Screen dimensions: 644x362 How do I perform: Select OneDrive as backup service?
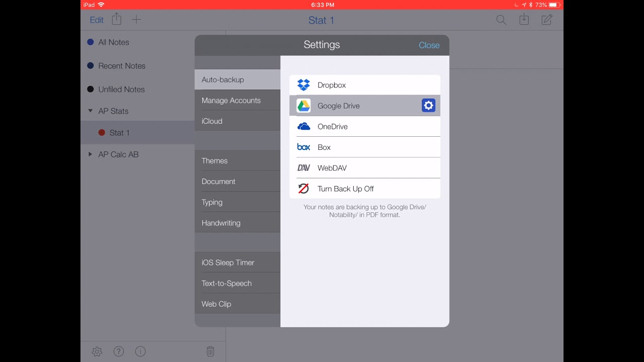pos(365,127)
